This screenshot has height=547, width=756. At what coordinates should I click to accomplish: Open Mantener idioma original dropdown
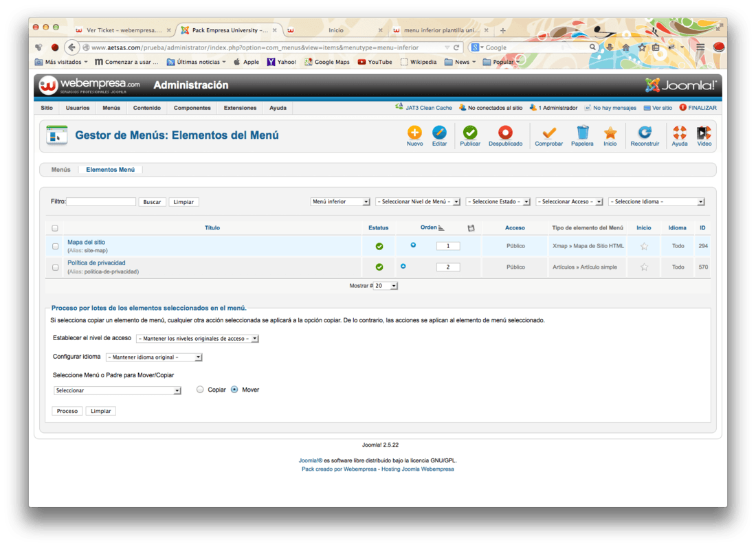click(x=154, y=357)
